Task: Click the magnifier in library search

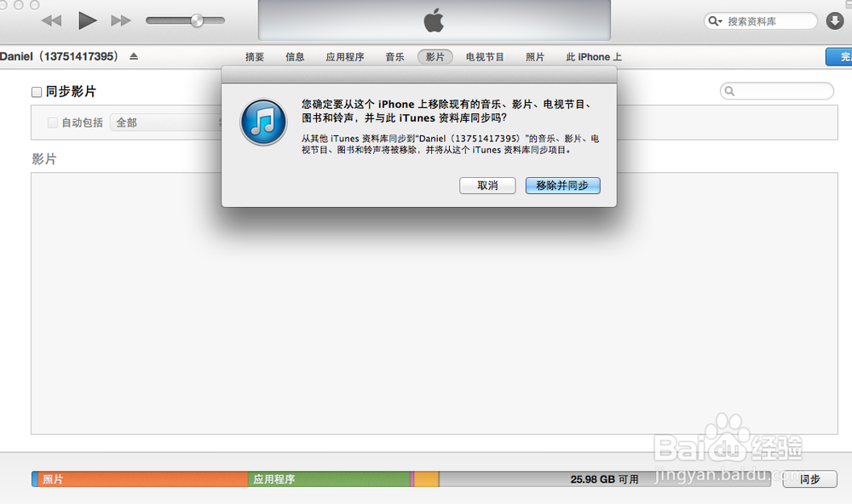Action: [715, 21]
